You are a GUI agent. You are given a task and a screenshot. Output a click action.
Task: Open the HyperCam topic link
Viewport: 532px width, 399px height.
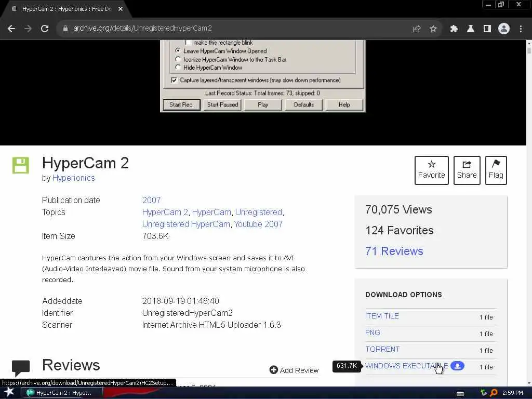(x=211, y=212)
